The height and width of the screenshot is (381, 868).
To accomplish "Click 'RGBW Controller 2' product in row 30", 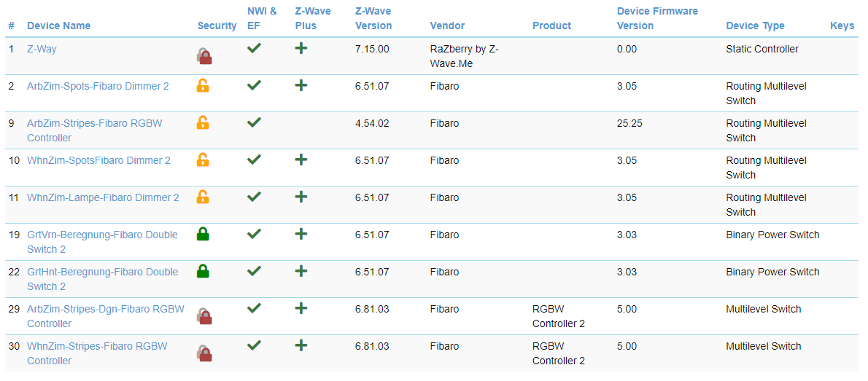I will tap(559, 353).
